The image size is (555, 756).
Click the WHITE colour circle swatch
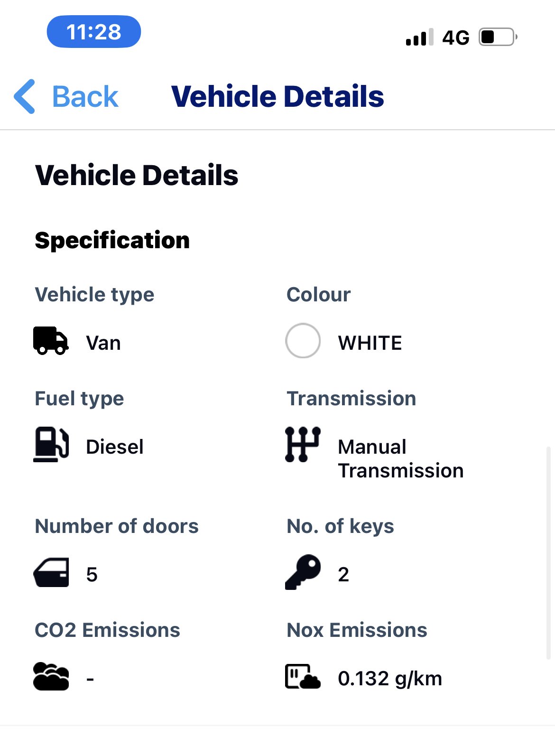pyautogui.click(x=303, y=341)
